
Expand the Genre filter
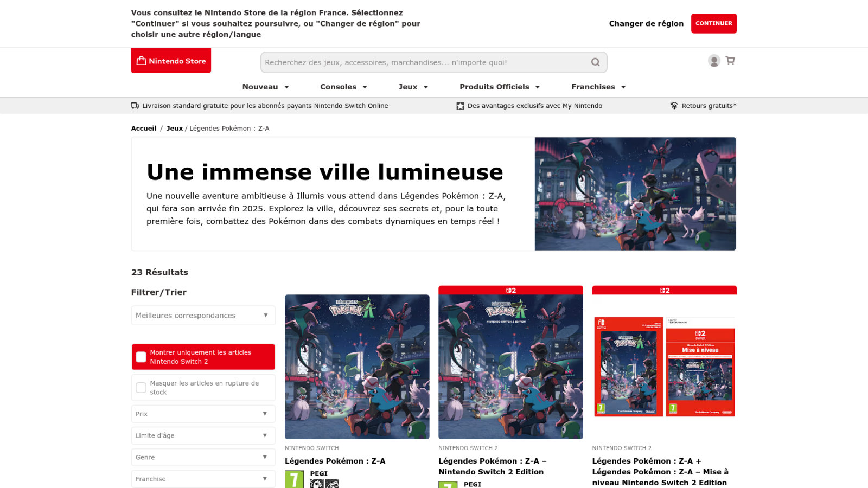tap(203, 457)
